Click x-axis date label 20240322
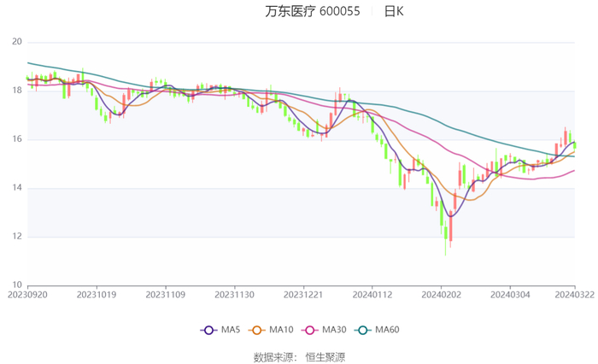 (574, 295)
